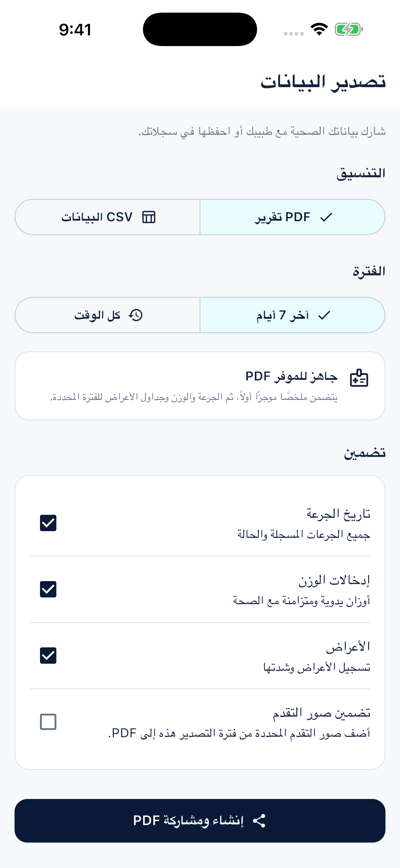Image resolution: width=400 pixels, height=868 pixels.
Task: Click the checkmark icon beside PDF تقرير
Action: coord(326,217)
